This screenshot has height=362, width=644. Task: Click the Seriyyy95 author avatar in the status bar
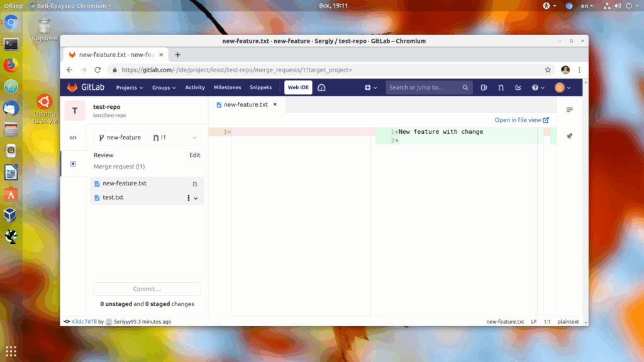(x=109, y=322)
